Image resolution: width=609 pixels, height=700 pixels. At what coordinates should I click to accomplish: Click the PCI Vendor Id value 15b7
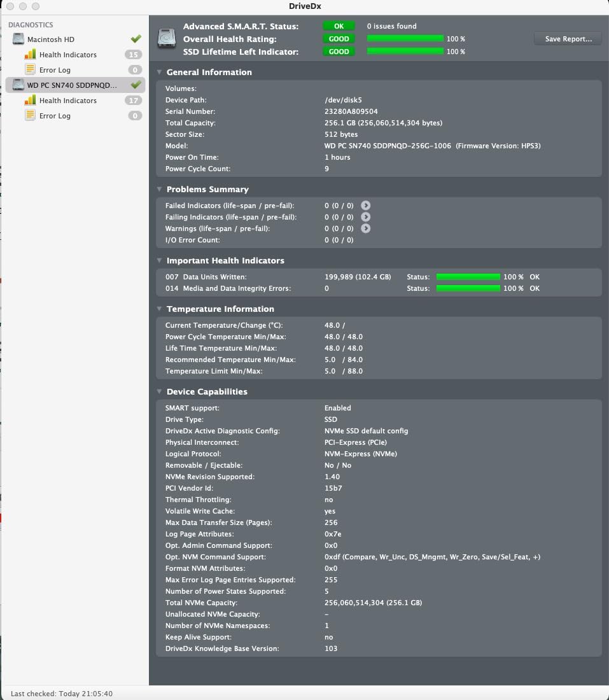(333, 488)
